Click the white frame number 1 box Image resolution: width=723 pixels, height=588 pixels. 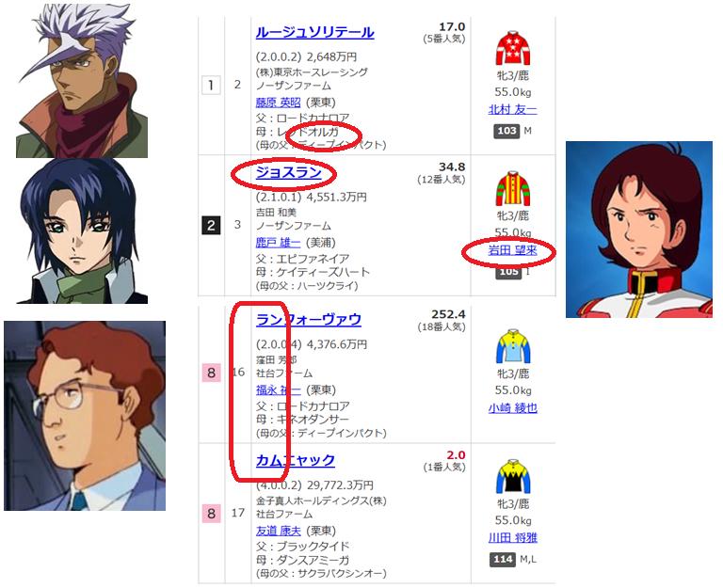tap(211, 86)
